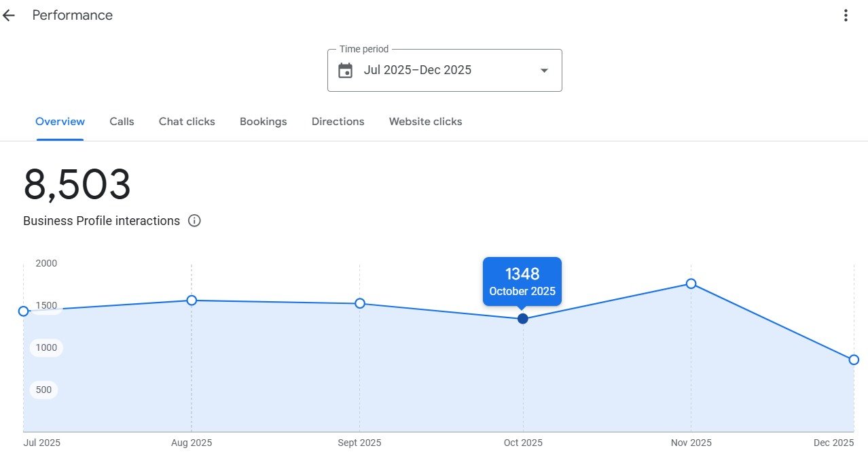Click the Jul 2025 data point

[x=24, y=311]
